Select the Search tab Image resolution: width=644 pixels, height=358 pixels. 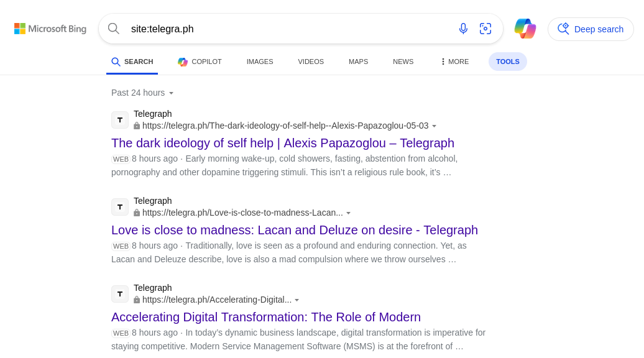coord(132,62)
